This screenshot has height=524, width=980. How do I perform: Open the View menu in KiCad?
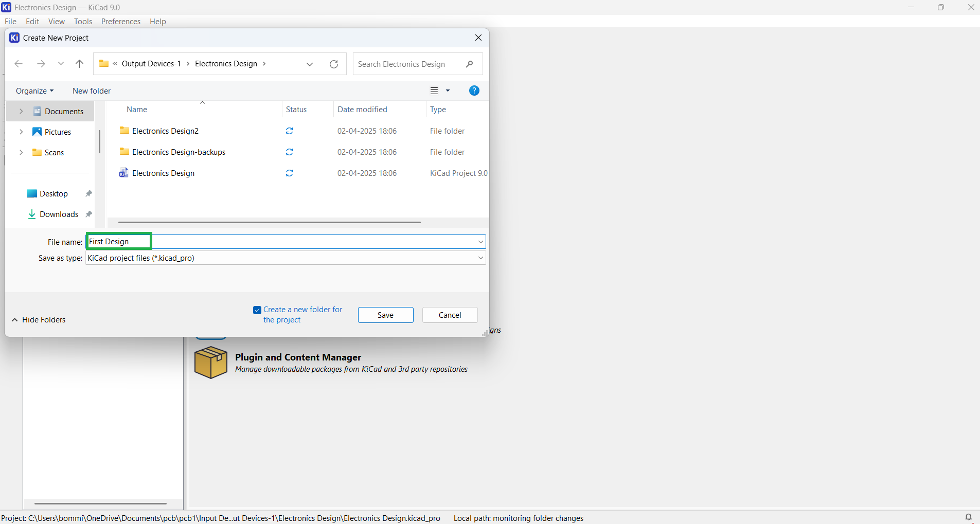tap(57, 21)
